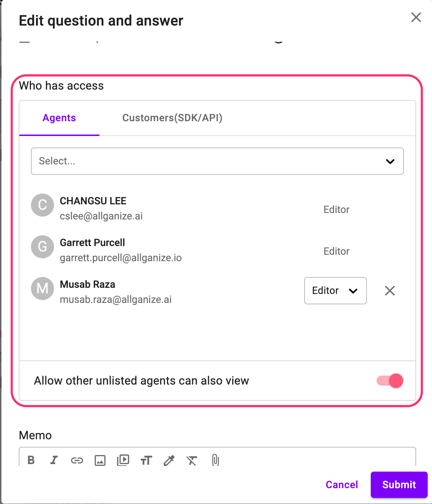Viewport: 432px width, 504px height.
Task: Clear formatting using the Memo toolbar icon
Action: pyautogui.click(x=192, y=460)
